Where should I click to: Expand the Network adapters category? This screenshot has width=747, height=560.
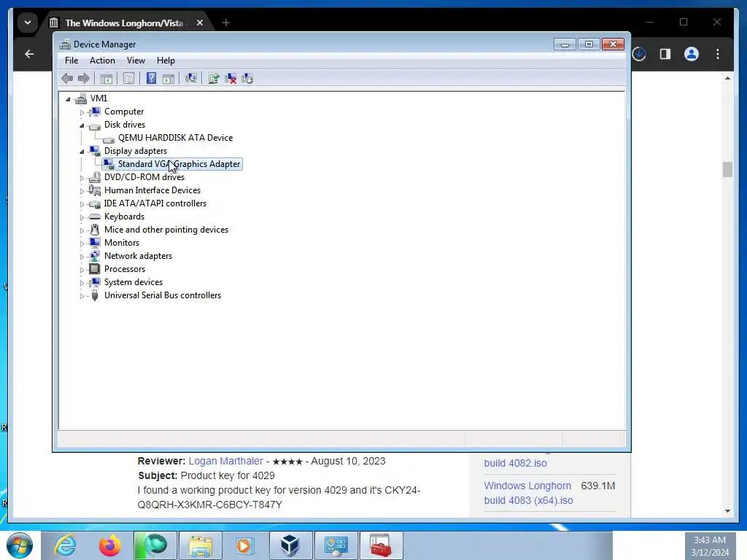point(82,257)
